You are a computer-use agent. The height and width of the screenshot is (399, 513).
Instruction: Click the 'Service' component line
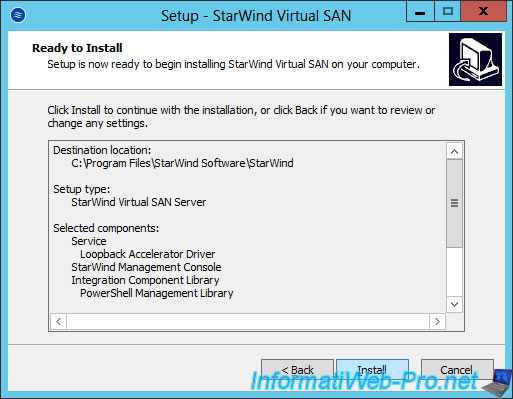pos(89,241)
